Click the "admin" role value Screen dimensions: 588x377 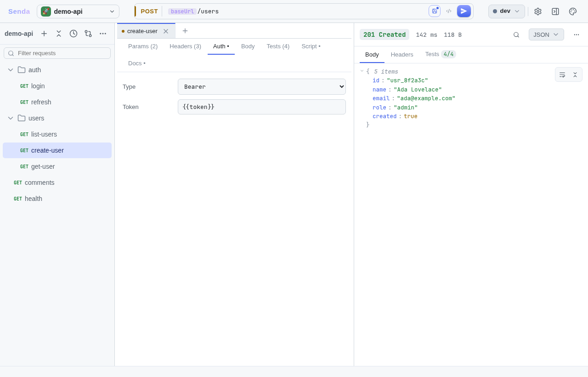(x=406, y=108)
